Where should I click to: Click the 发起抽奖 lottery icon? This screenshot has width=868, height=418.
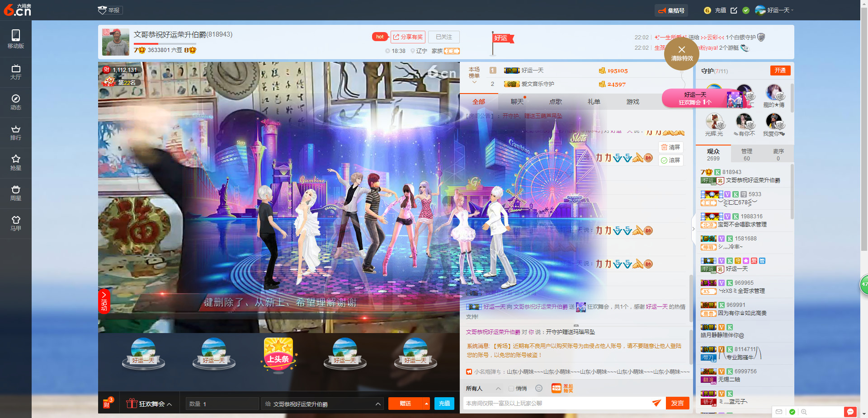[x=562, y=388]
